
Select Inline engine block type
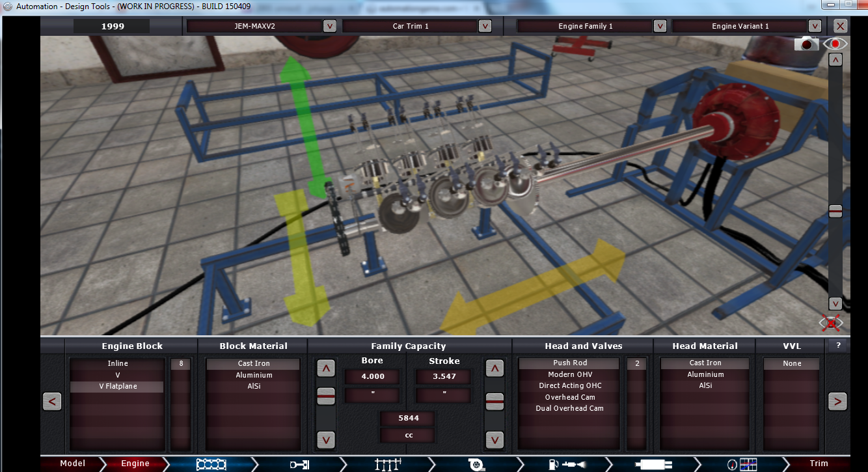pyautogui.click(x=118, y=363)
